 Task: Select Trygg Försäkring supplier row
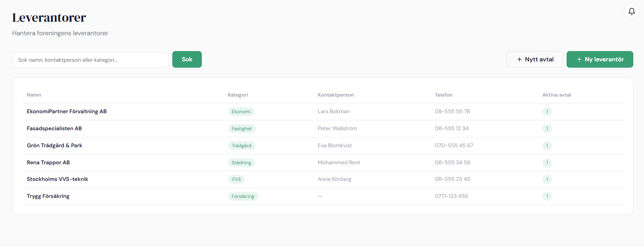[48, 196]
